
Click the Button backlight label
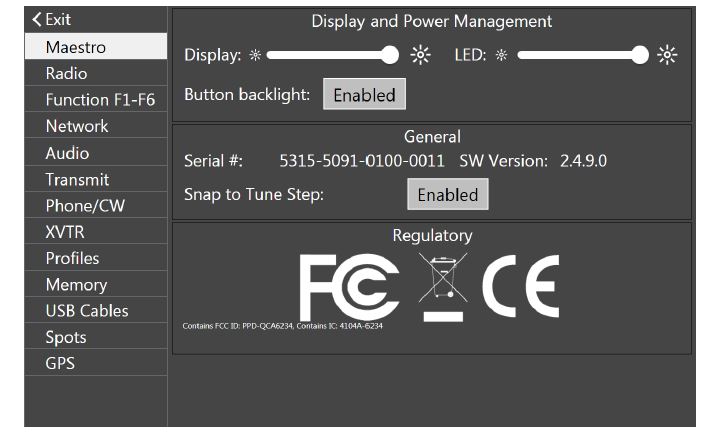click(247, 94)
